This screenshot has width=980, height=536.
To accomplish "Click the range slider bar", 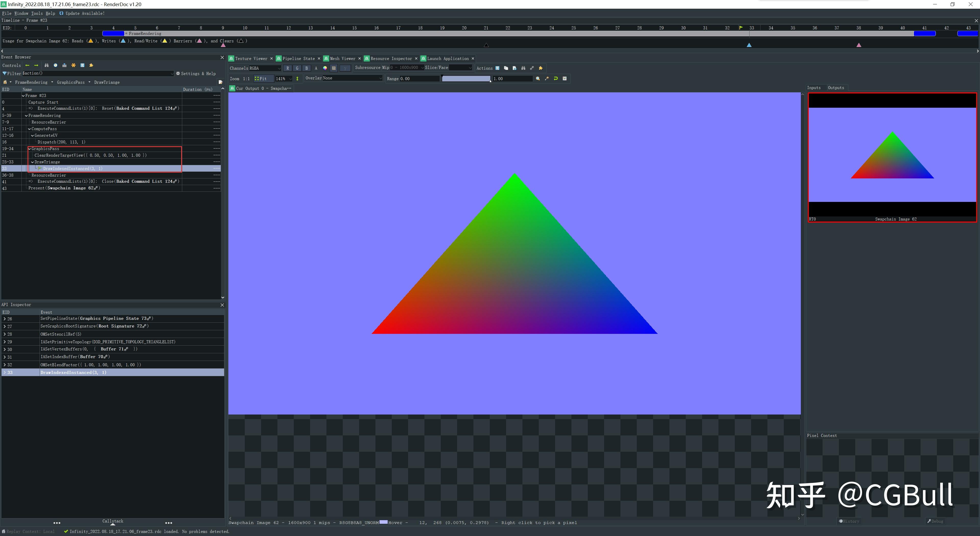I will click(466, 79).
